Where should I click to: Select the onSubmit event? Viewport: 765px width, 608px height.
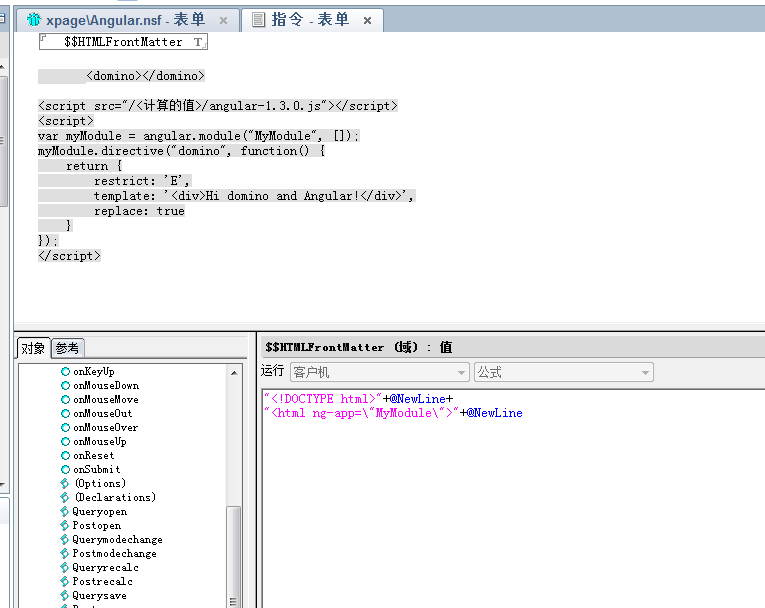click(x=97, y=469)
